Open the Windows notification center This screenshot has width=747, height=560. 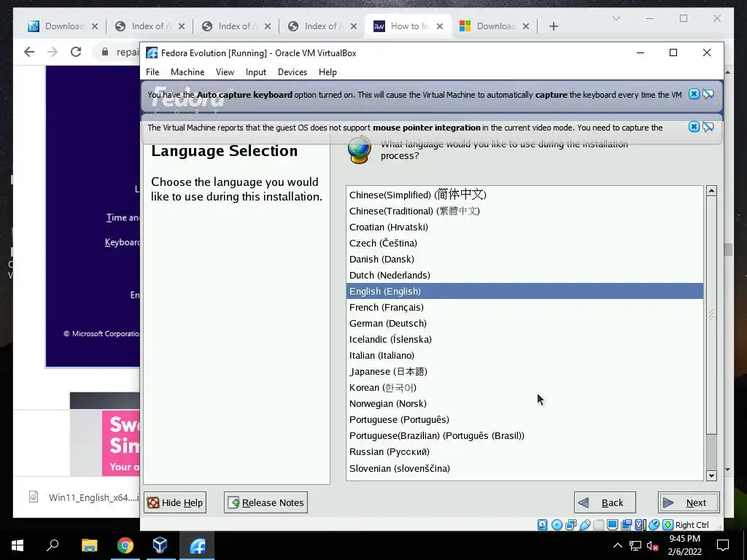(723, 545)
